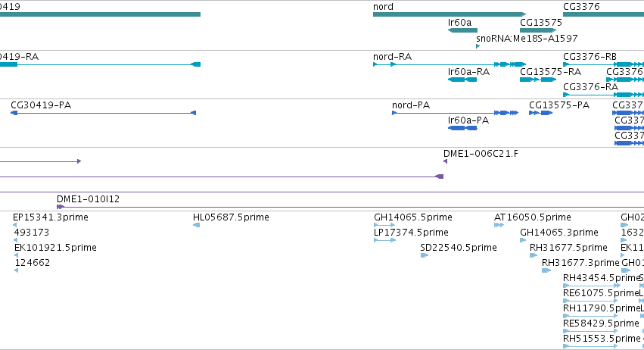The width and height of the screenshot is (644, 350).
Task: Open the 'RH31677.3prime' EST label
Action: pyautogui.click(x=580, y=263)
